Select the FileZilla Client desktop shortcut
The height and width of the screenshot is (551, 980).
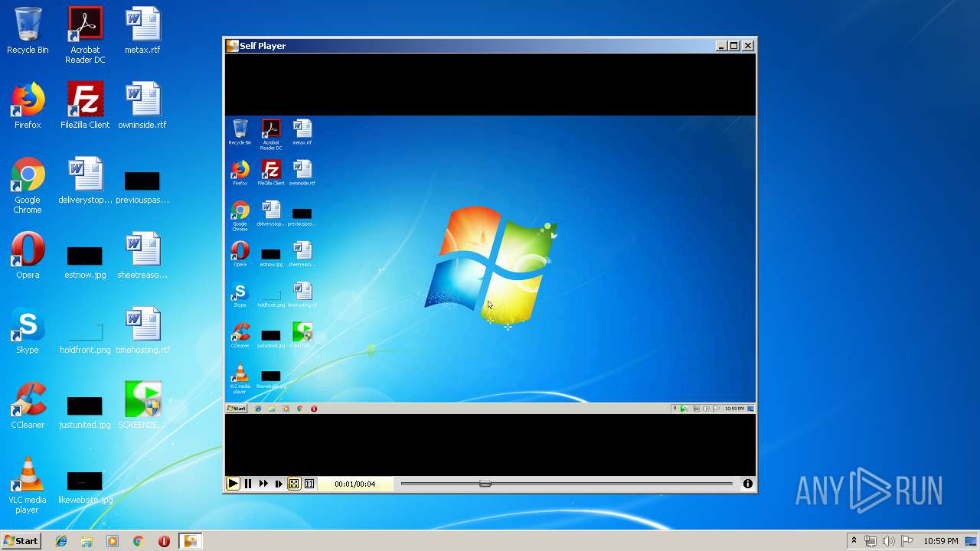coord(85,106)
